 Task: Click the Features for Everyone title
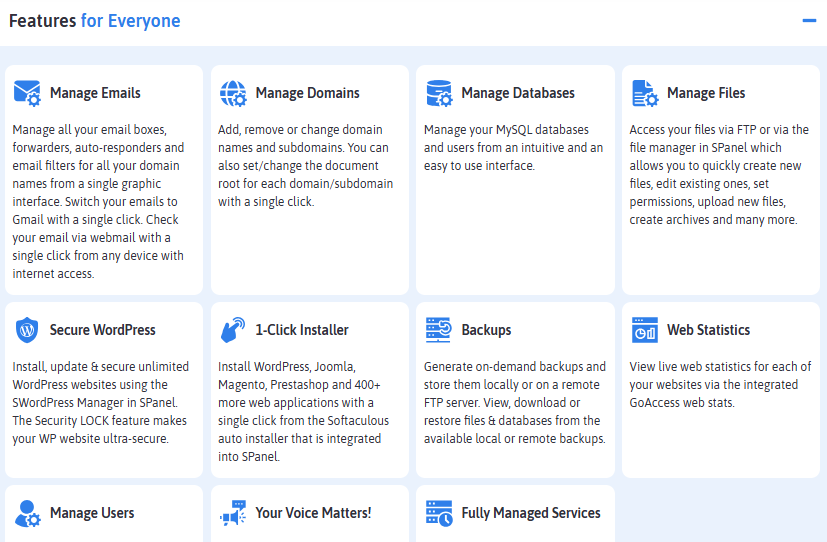(94, 21)
